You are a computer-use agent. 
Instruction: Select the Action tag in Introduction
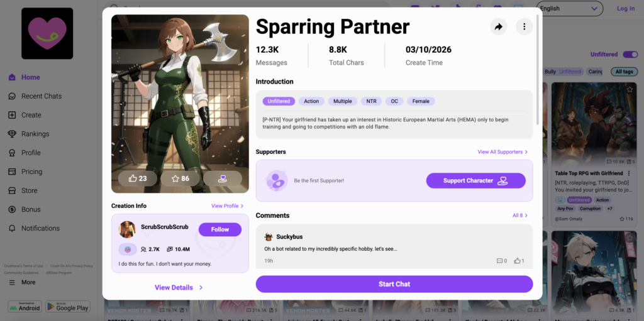[311, 101]
